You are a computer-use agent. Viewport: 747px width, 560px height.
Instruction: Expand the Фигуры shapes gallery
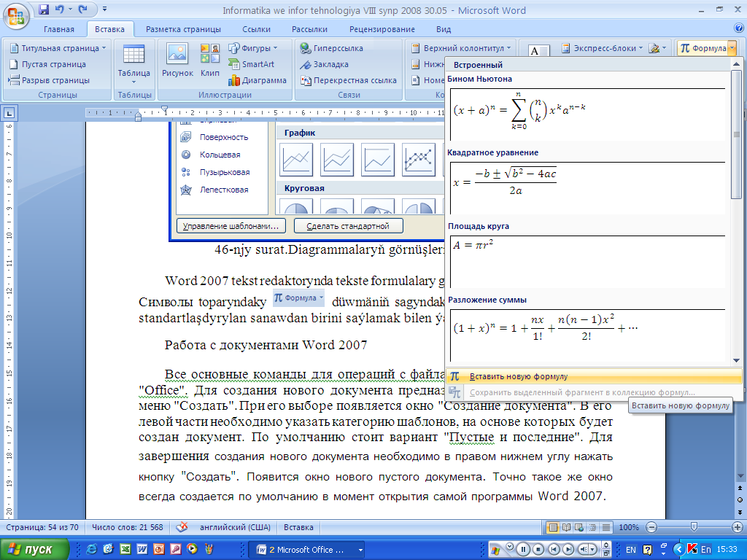point(275,48)
